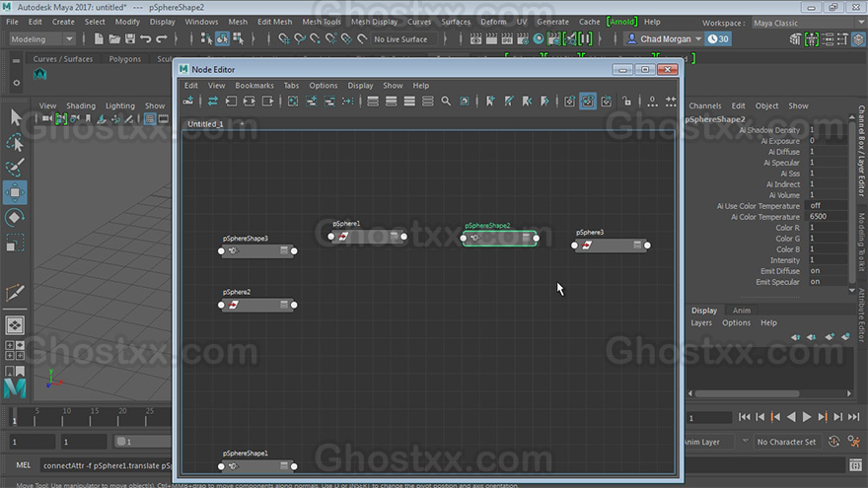This screenshot has width=868, height=488.
Task: Click the Redo arrow in the status line
Action: pos(162,38)
